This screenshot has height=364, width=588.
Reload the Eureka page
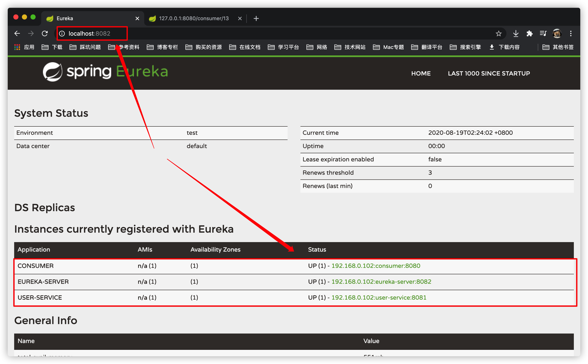[x=45, y=33]
